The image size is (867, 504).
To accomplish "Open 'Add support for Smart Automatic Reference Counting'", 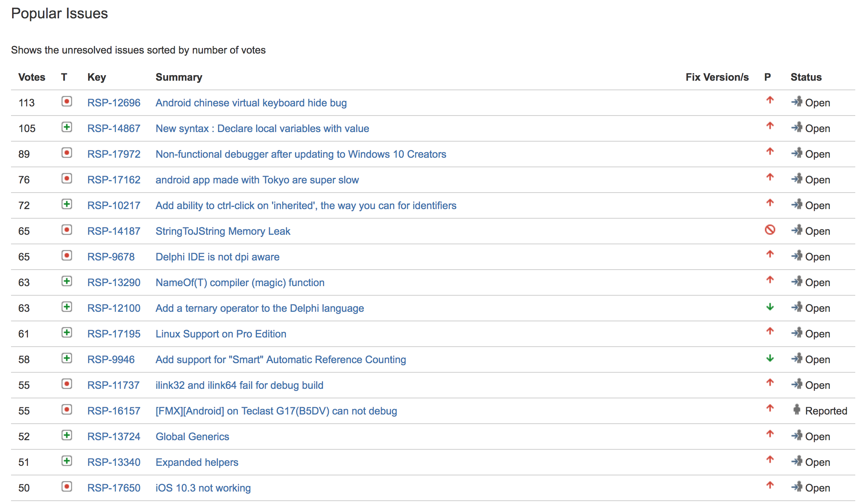I will 280,359.
